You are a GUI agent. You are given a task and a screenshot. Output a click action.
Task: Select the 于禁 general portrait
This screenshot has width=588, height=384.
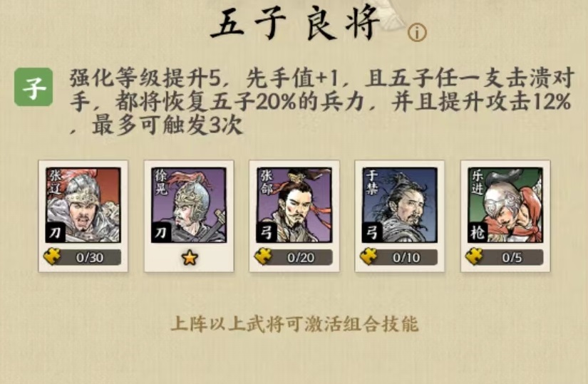(x=400, y=204)
